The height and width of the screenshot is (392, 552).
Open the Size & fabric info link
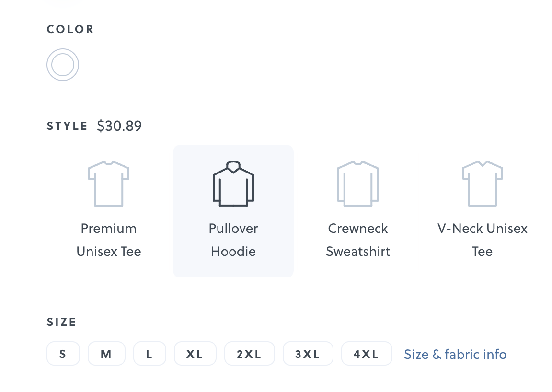click(x=455, y=354)
